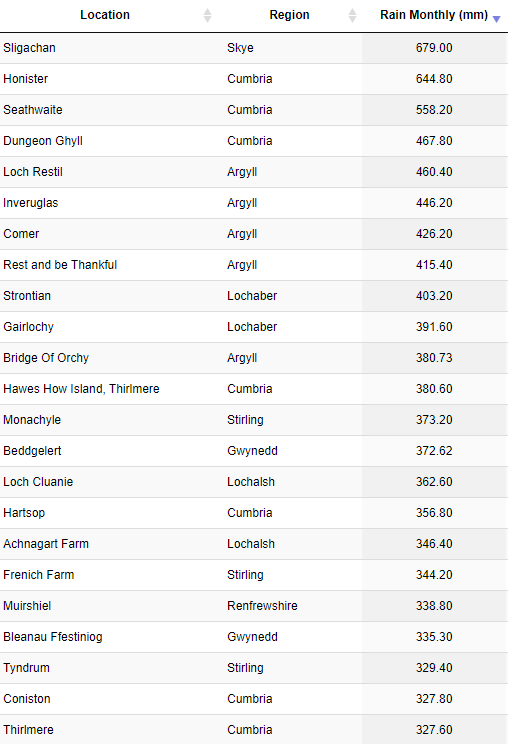
Task: Click the Rain Monthly (mm) header
Action: (434, 15)
